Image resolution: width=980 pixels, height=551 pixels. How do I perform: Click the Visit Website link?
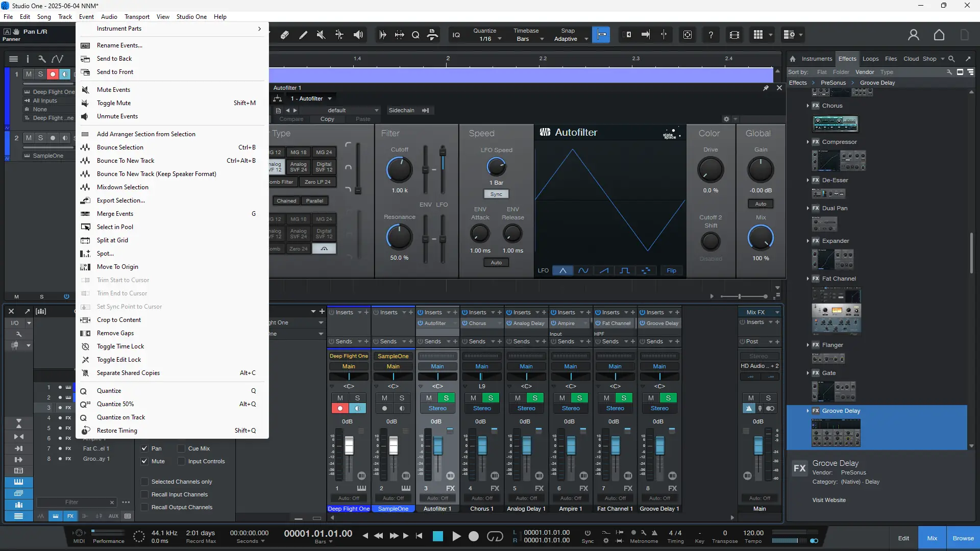click(829, 500)
